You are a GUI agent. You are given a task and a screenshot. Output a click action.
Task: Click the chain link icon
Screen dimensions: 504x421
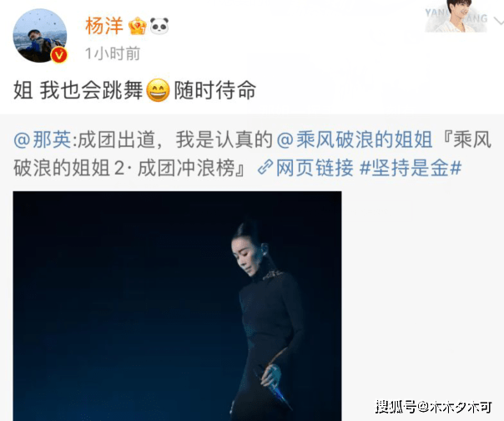click(265, 167)
